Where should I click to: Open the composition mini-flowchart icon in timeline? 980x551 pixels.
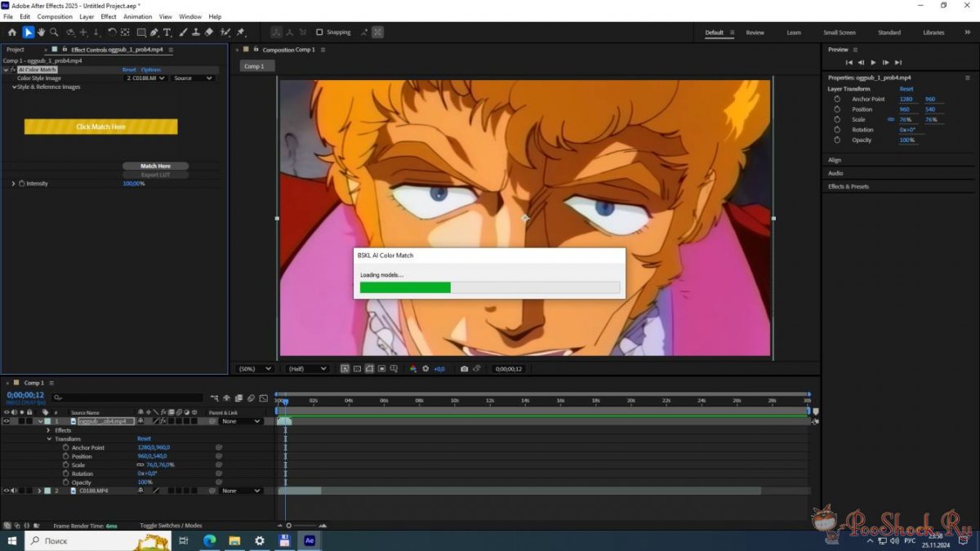click(215, 398)
